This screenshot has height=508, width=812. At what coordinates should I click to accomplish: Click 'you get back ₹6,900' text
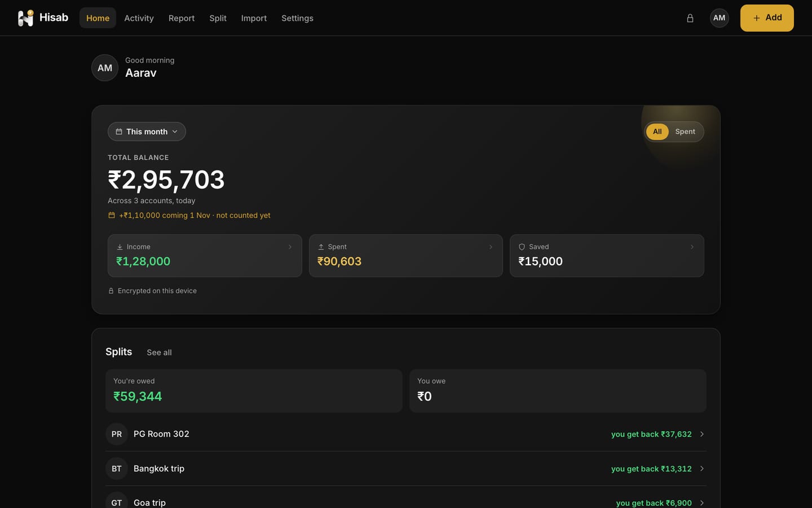[654, 503]
